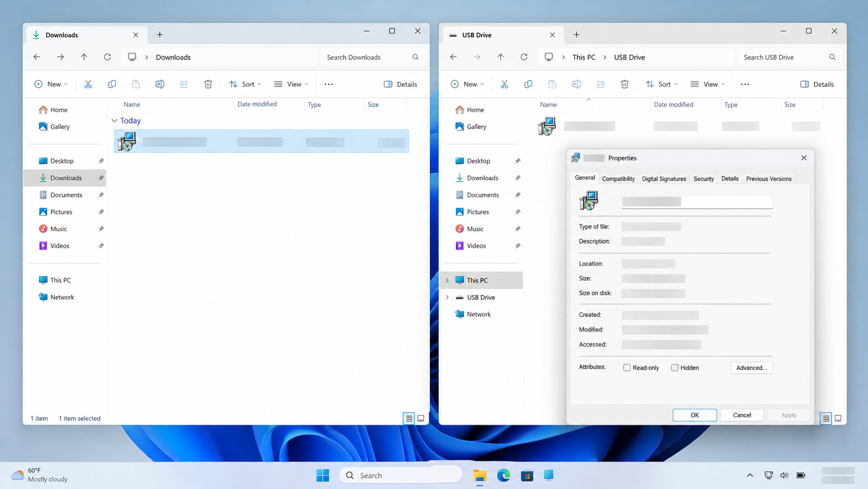
Task: Click Copy icon in USB Drive toolbar
Action: pyautogui.click(x=528, y=84)
